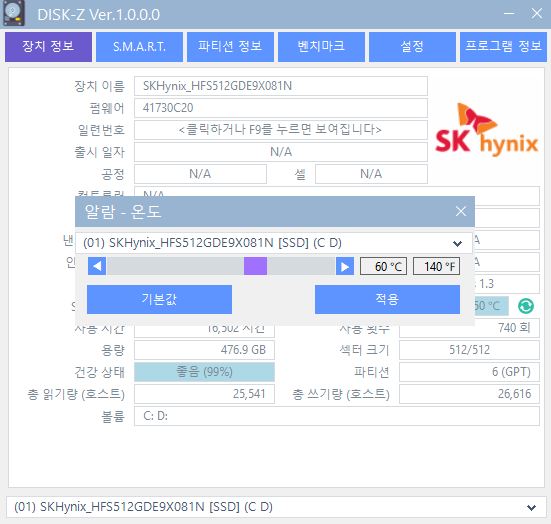
Task: Open the 벤치마크 tab
Action: tap(321, 47)
